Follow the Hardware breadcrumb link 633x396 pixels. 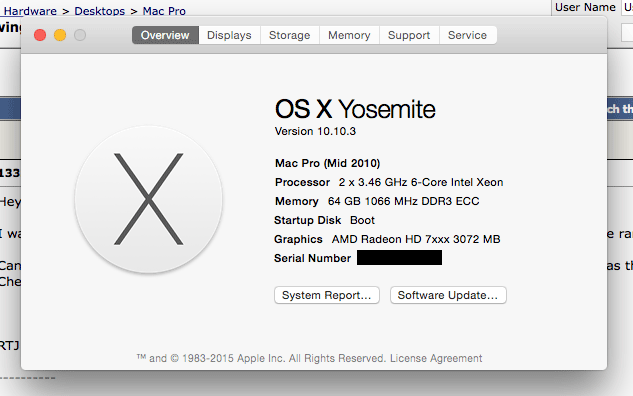(30, 11)
